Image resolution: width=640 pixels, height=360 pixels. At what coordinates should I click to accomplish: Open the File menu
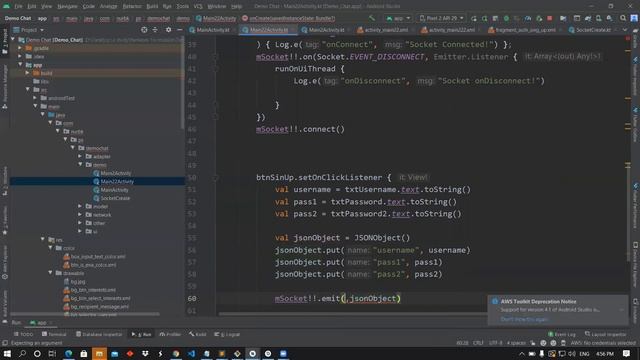coord(18,6)
